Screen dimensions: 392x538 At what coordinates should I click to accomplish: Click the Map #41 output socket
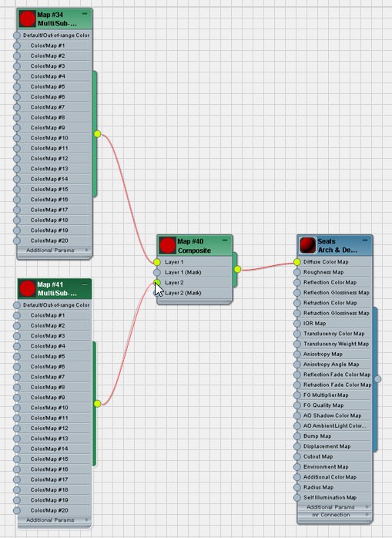(x=97, y=404)
